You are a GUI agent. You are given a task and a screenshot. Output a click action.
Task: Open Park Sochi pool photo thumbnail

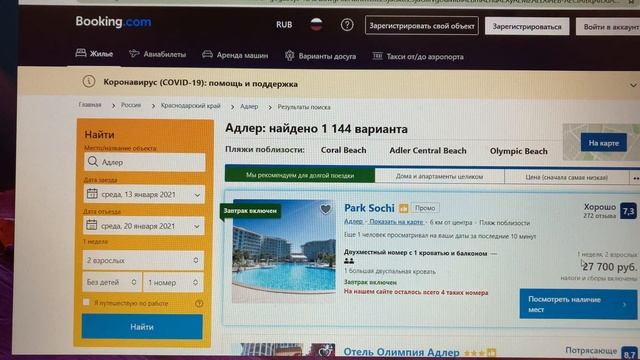(284, 251)
